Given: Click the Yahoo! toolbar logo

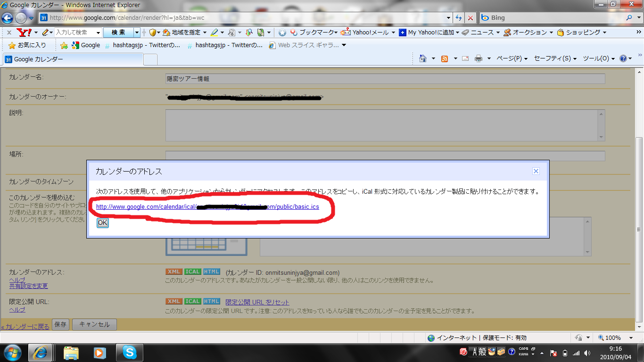Looking at the screenshot, I should 24,33.
